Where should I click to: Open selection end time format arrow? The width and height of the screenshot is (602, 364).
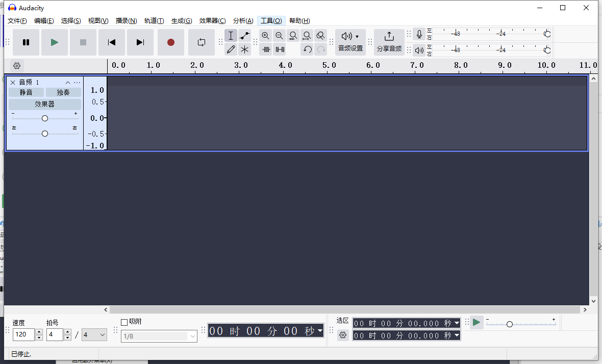click(x=457, y=335)
